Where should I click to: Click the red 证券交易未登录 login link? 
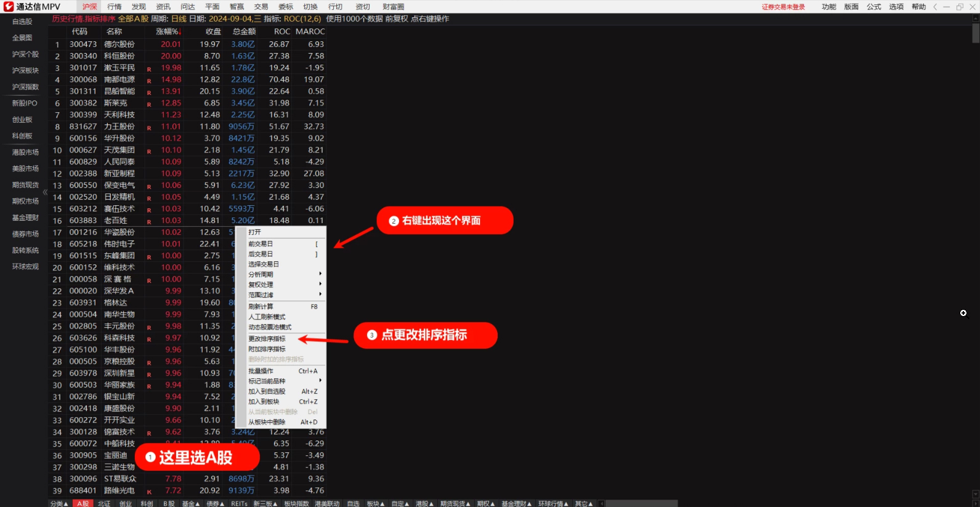(x=783, y=7)
